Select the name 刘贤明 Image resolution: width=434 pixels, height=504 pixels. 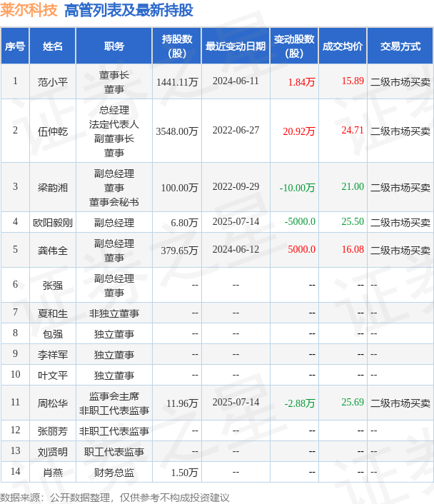click(53, 452)
